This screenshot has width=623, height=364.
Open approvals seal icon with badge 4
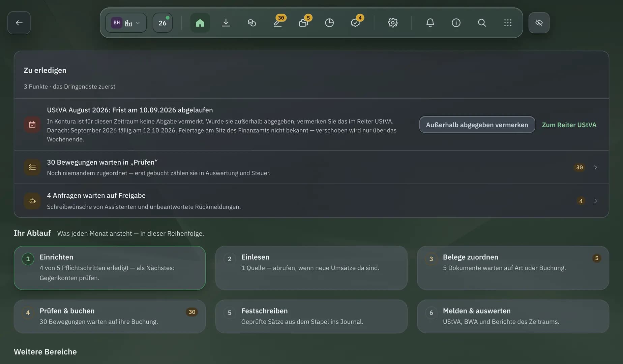pyautogui.click(x=355, y=23)
